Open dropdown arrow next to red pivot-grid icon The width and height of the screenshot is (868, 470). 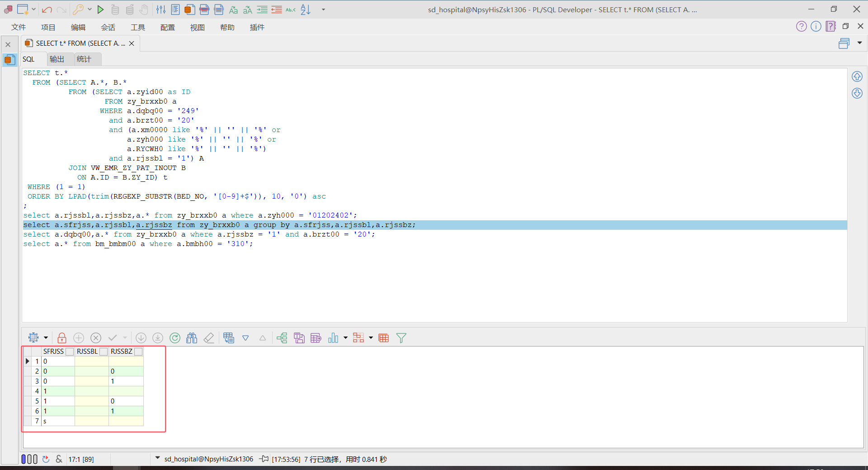tap(371, 338)
